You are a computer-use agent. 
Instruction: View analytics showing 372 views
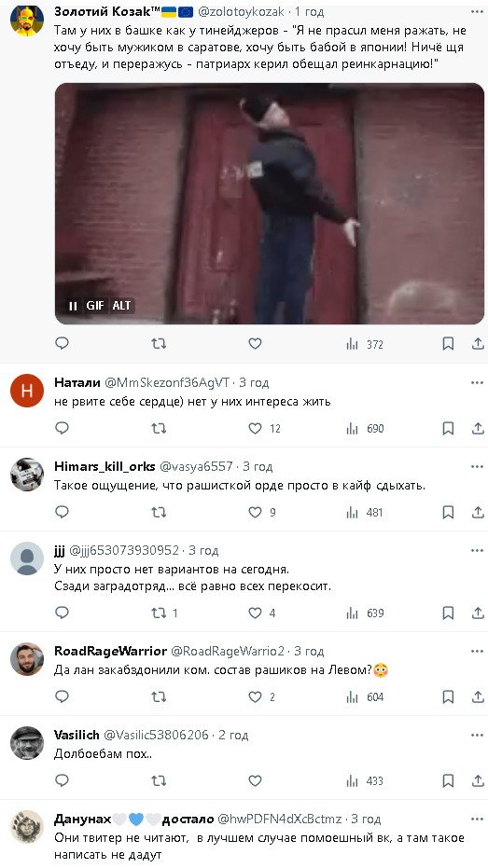[x=365, y=344]
